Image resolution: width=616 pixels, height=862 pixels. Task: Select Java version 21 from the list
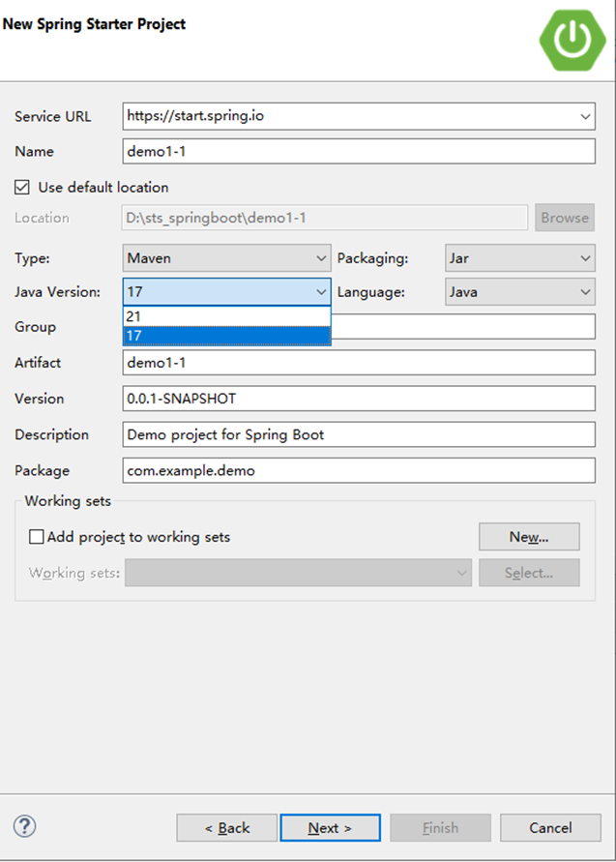(x=226, y=316)
